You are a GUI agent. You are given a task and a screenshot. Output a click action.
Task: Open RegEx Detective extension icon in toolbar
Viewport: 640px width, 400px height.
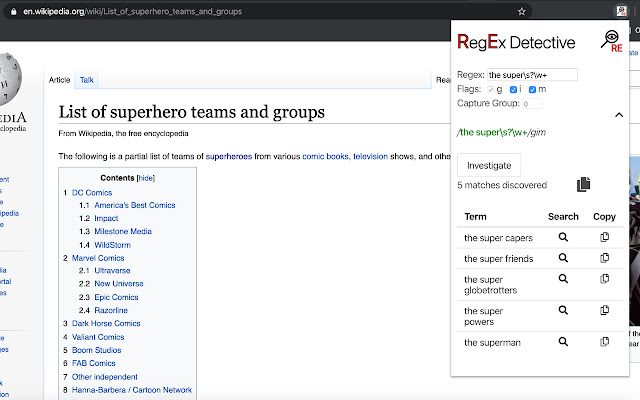point(620,11)
